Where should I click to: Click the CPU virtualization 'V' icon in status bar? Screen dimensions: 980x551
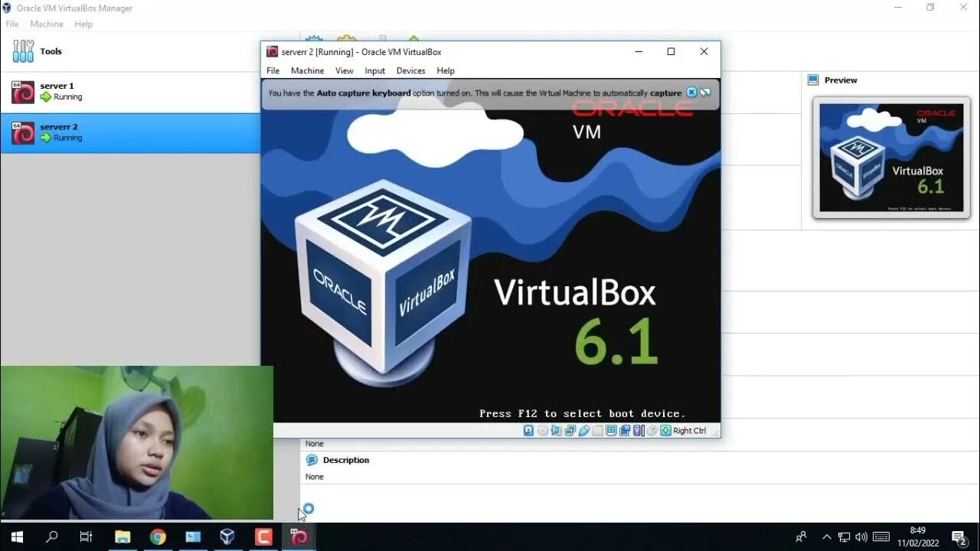(637, 431)
